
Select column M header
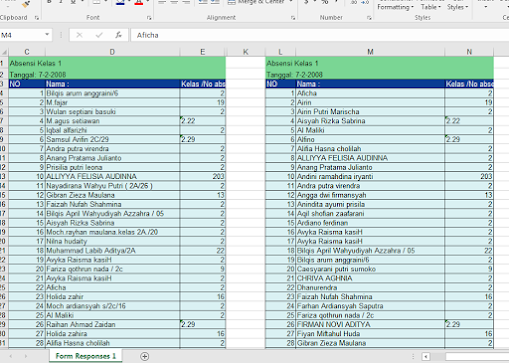(370, 52)
